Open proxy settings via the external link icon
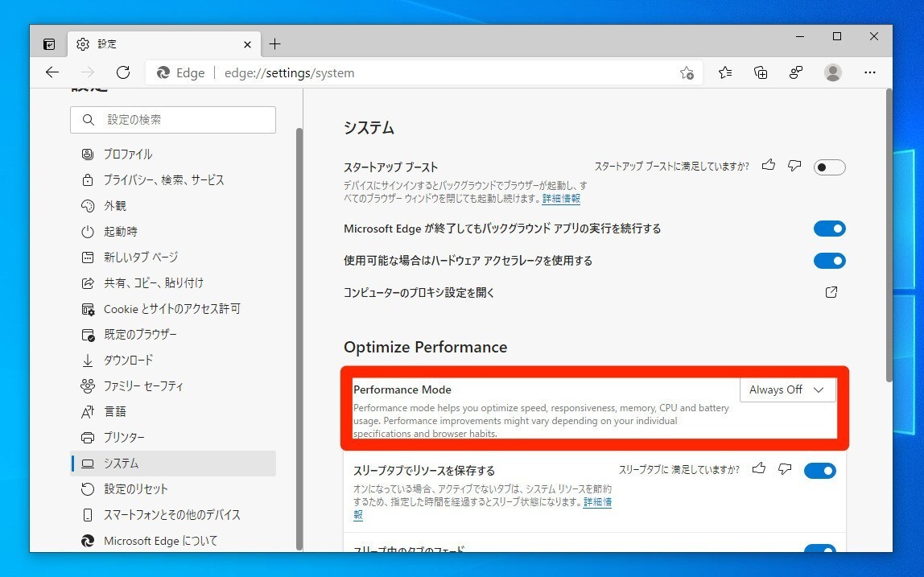The height and width of the screenshot is (577, 924). coord(831,292)
